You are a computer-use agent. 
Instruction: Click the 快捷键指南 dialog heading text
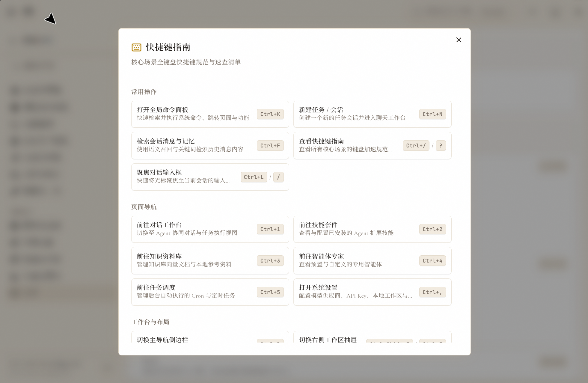[x=168, y=47]
